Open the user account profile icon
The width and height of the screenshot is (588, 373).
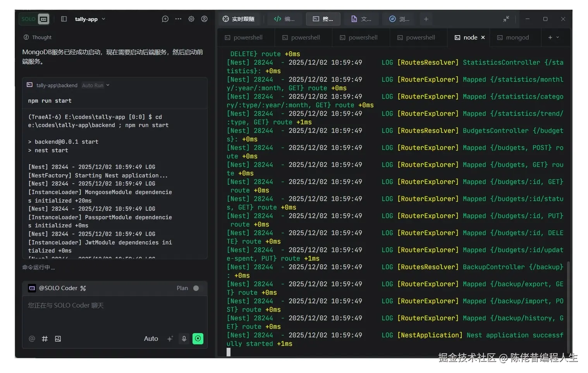[x=205, y=19]
